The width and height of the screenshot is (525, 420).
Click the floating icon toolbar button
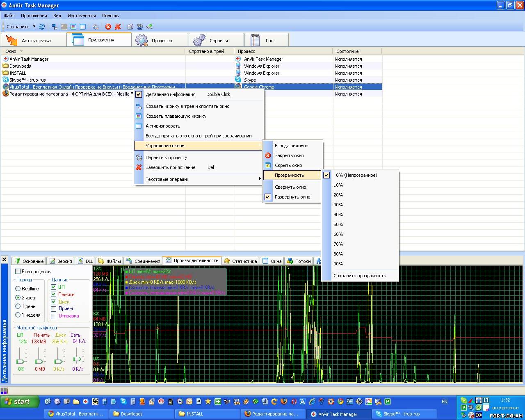click(x=73, y=27)
